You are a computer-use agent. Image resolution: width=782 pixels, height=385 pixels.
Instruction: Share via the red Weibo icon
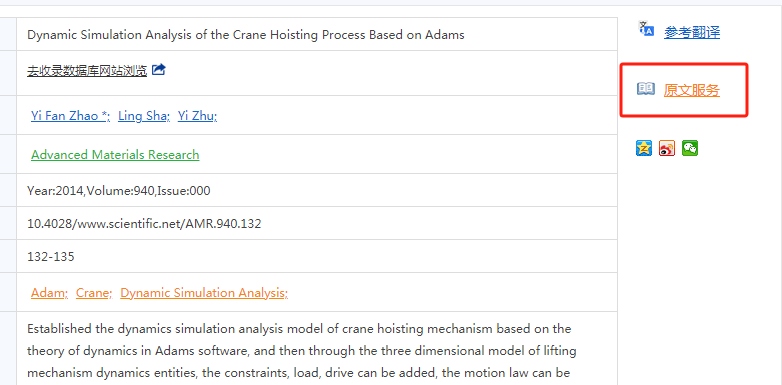click(x=667, y=148)
